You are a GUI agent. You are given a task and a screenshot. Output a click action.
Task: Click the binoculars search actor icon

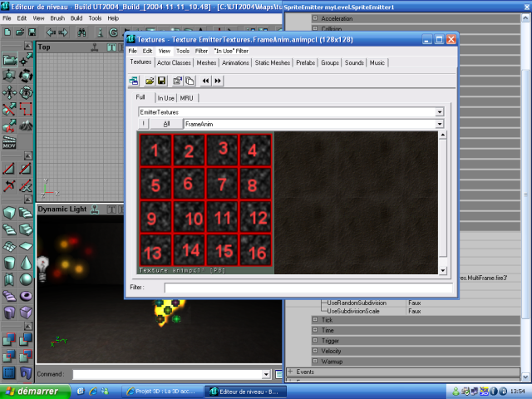pos(82,32)
